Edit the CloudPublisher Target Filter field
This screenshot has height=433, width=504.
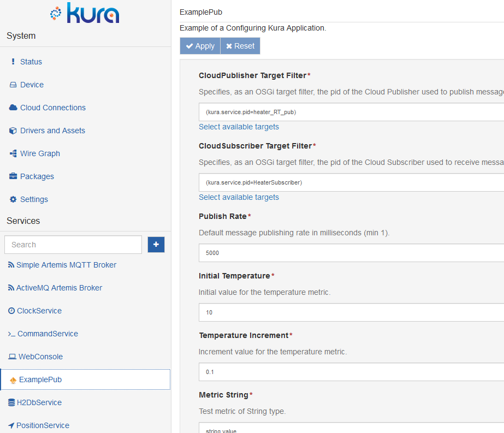351,112
